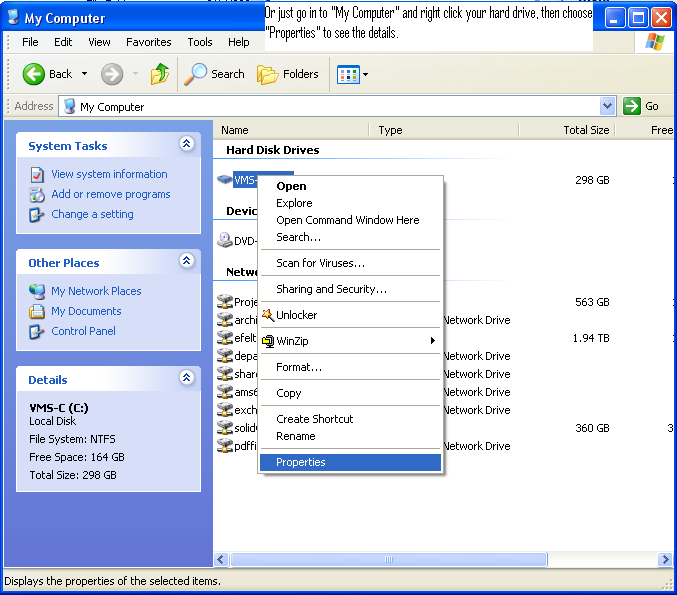677x595 pixels.
Task: Click the green Back arrow icon
Action: coord(34,74)
